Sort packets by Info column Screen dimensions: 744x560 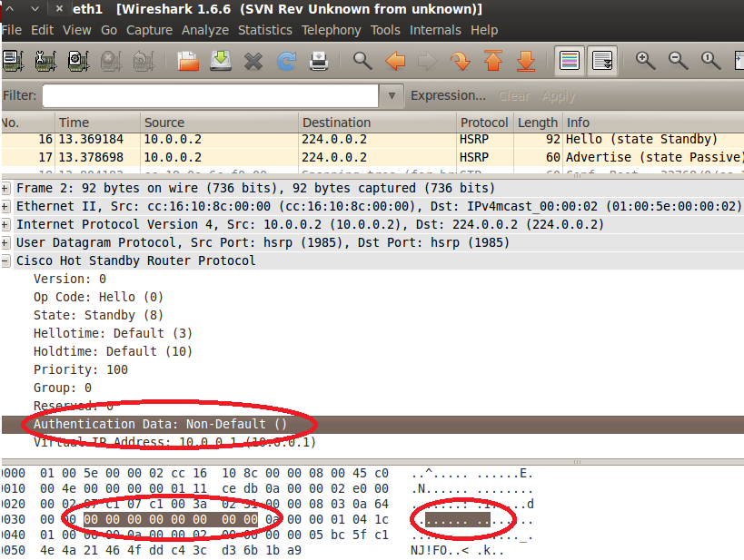[x=653, y=123]
